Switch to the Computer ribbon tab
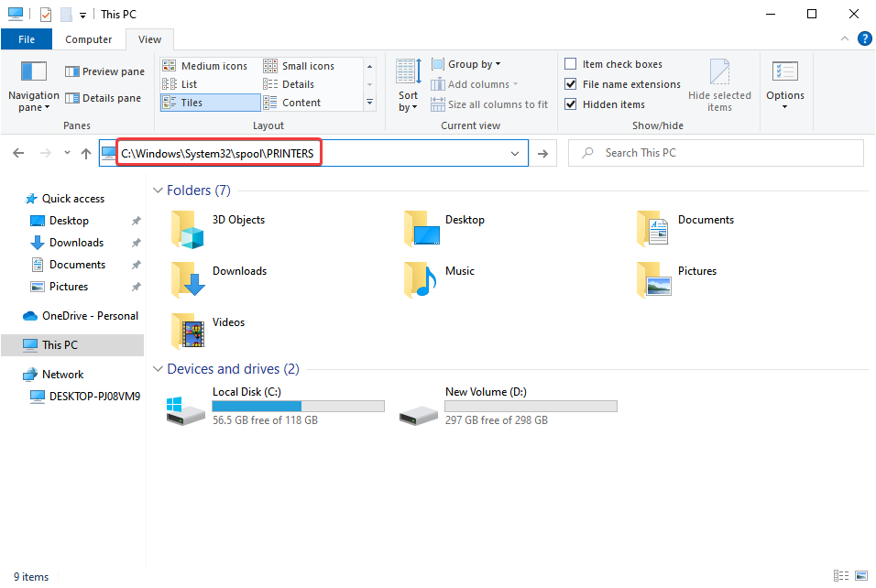Viewport: 876px width, 588px height. tap(88, 39)
